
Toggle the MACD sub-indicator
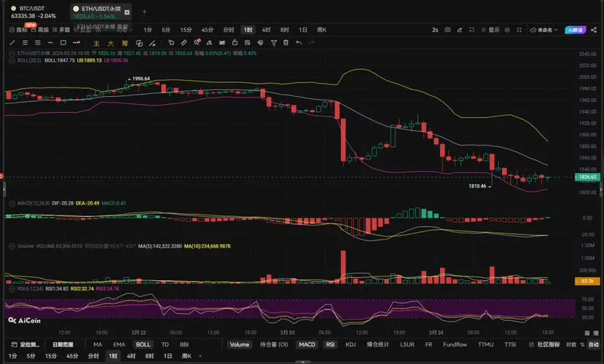[x=307, y=344]
